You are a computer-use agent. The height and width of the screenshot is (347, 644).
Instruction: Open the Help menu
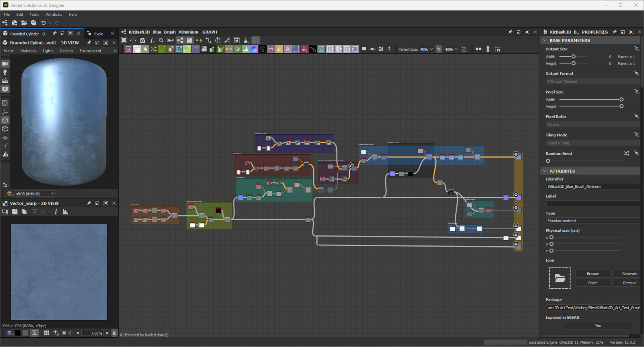[72, 15]
